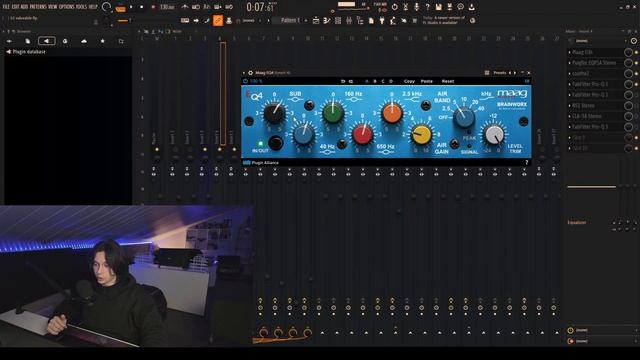Open the Maag EQ4 effect slot

(596, 52)
